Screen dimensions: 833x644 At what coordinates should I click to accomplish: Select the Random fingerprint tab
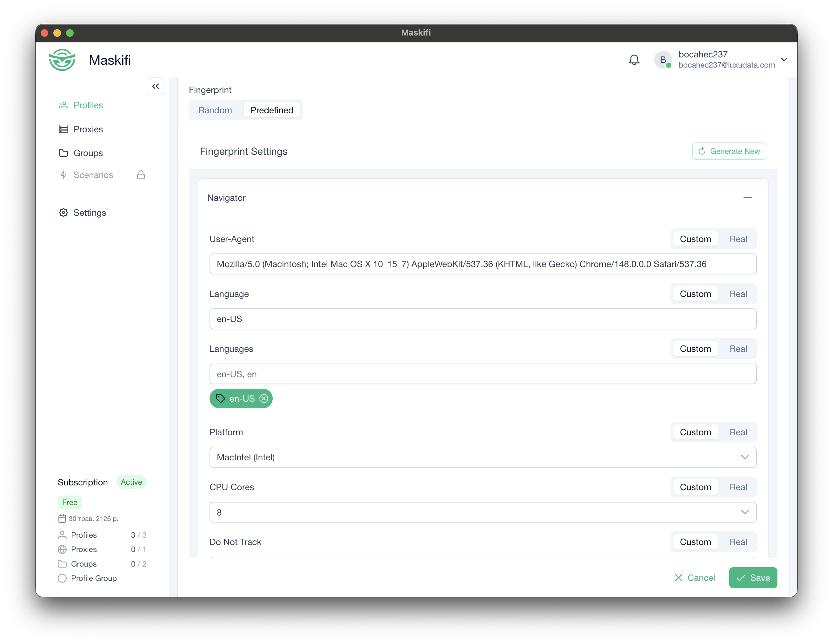click(215, 110)
